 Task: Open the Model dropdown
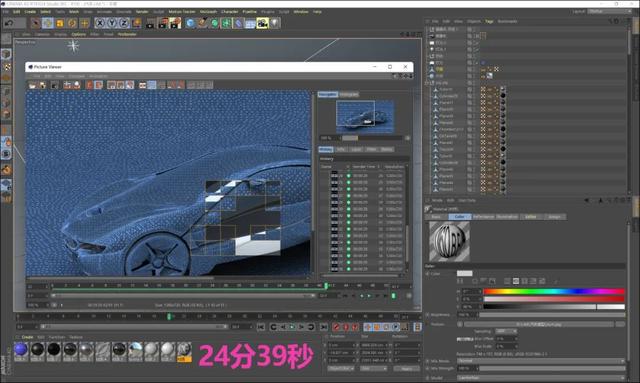click(x=541, y=378)
